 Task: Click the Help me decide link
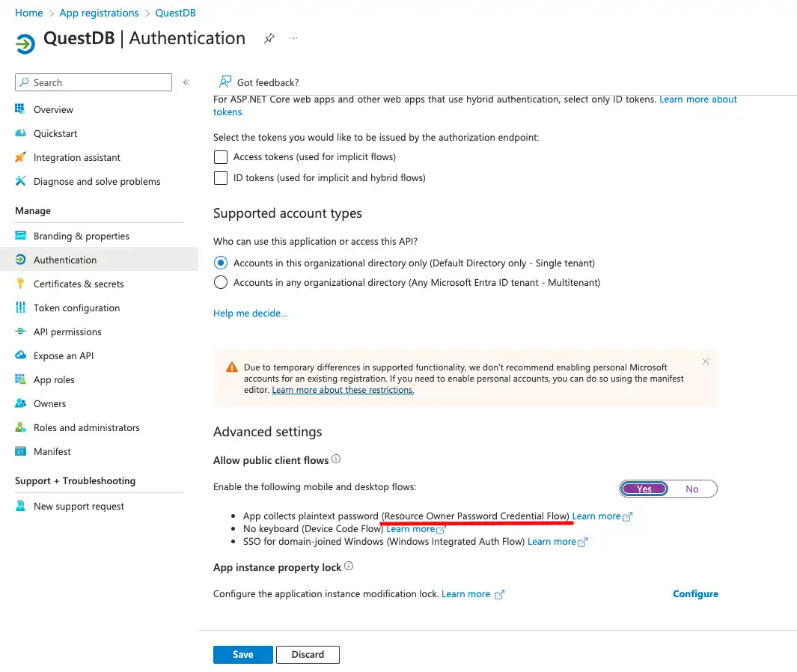coord(250,313)
